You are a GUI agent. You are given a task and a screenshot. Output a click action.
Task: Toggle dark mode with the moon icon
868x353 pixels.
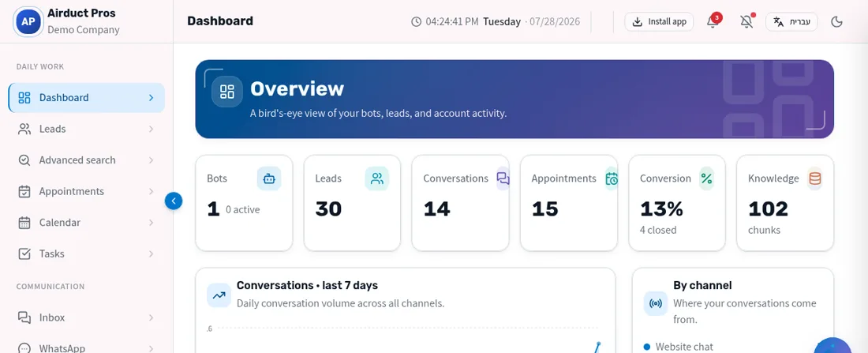(x=837, y=21)
